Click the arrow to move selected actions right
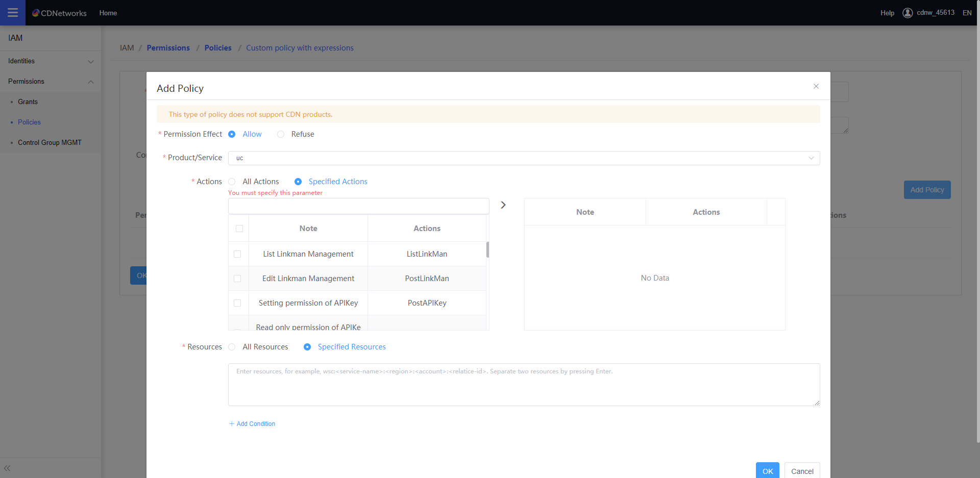The height and width of the screenshot is (478, 980). point(503,205)
